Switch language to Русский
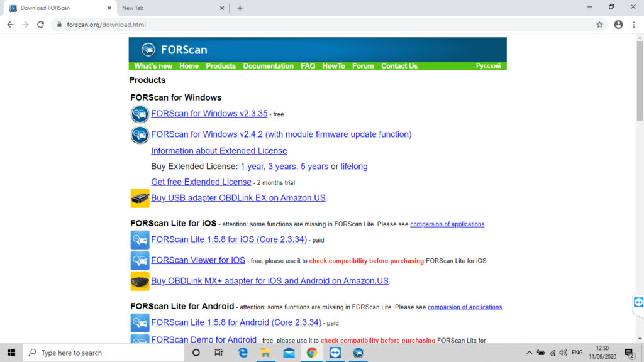 click(488, 66)
